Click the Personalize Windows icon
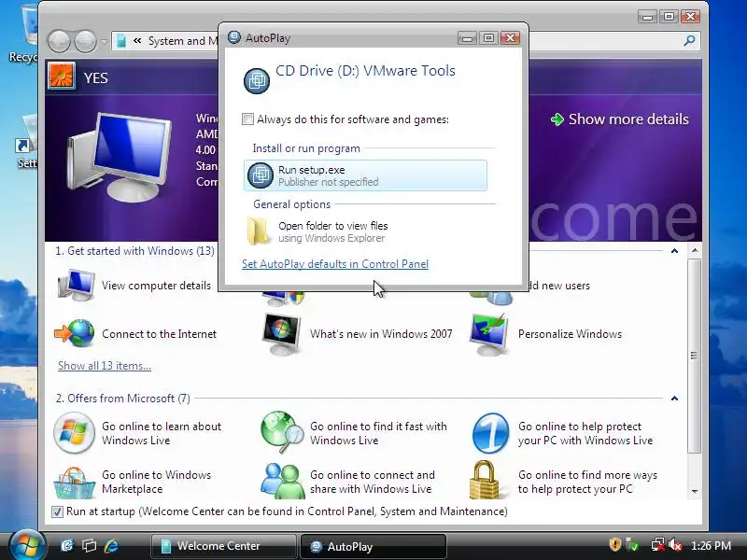Image resolution: width=747 pixels, height=560 pixels. pyautogui.click(x=489, y=334)
